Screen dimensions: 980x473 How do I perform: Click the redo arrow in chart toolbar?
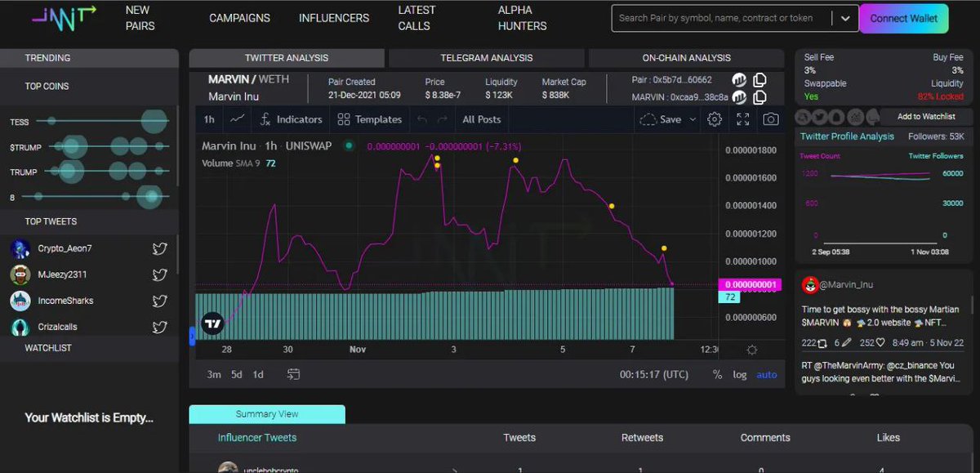442,119
